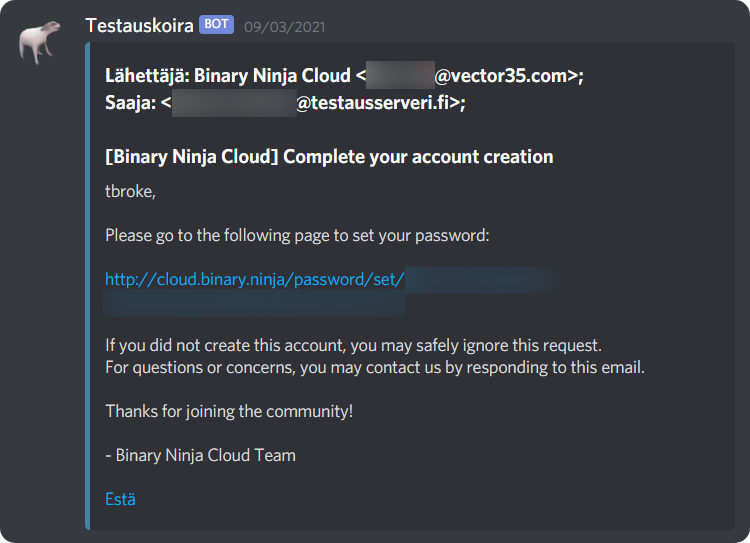Open the cloud.binary.ninja password set link
Viewport: 750px width, 543px height.
tap(254, 279)
